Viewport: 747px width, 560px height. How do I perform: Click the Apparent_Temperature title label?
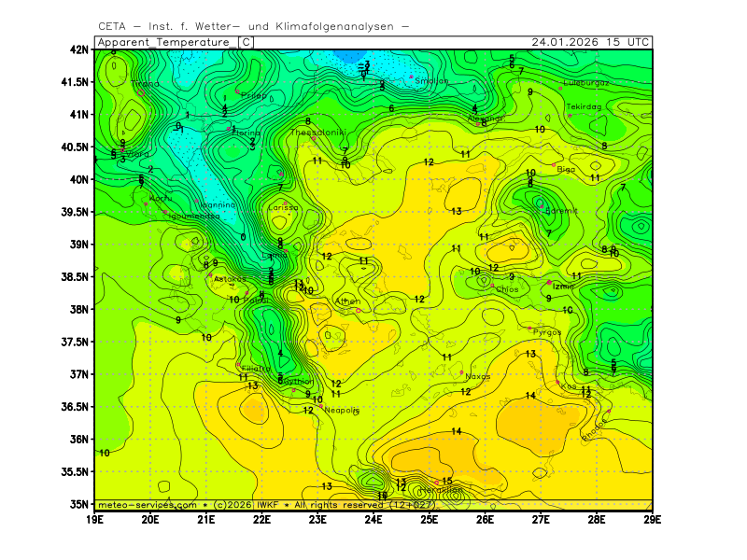[164, 42]
